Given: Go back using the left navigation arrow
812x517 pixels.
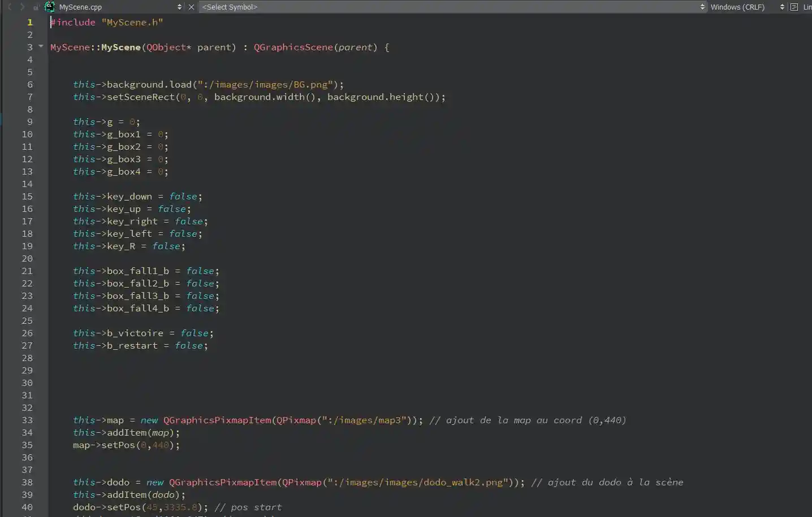Looking at the screenshot, I should [x=10, y=7].
